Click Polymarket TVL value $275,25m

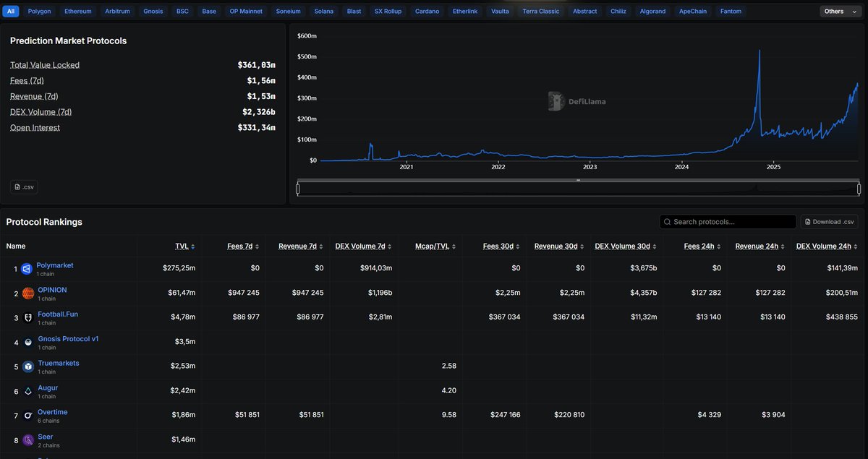[179, 268]
